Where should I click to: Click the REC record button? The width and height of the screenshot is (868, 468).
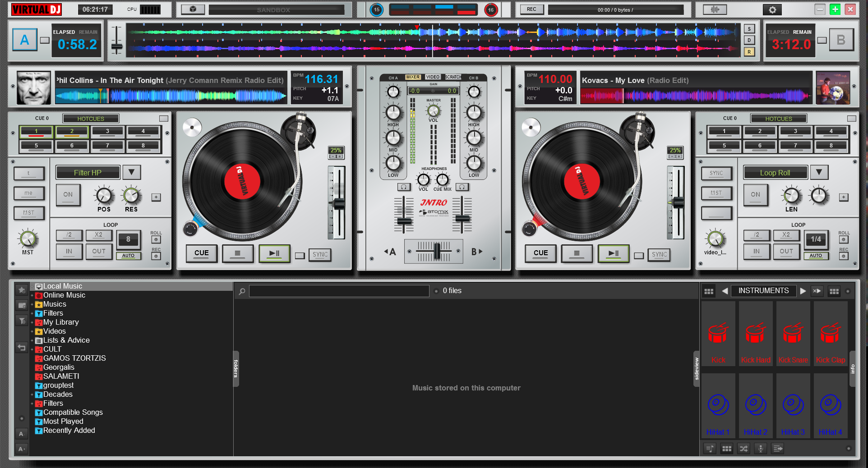point(531,9)
